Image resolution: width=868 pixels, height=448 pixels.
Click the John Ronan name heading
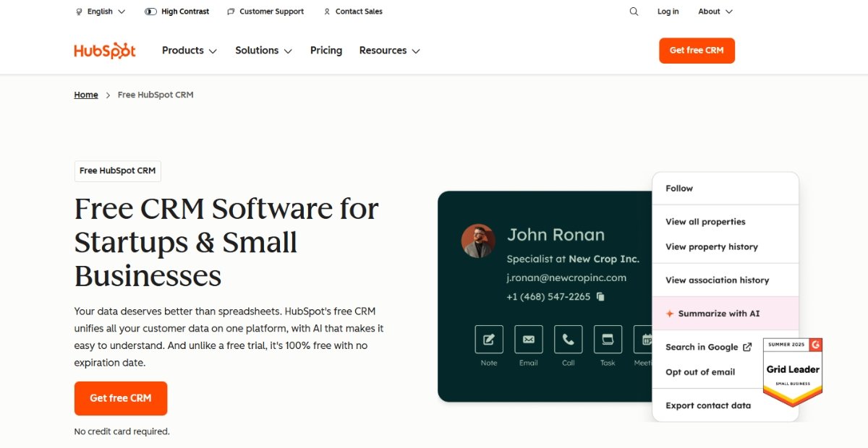(556, 235)
